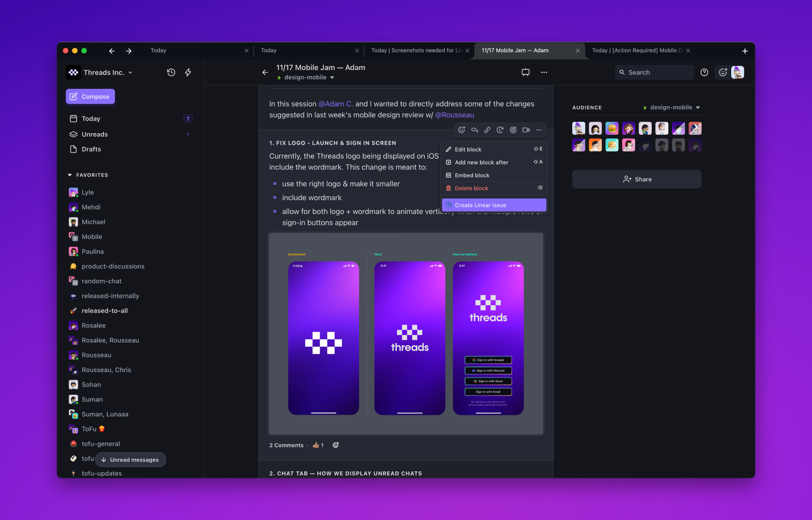This screenshot has width=812, height=520.
Task: Switch to the Today tab
Action: point(157,50)
